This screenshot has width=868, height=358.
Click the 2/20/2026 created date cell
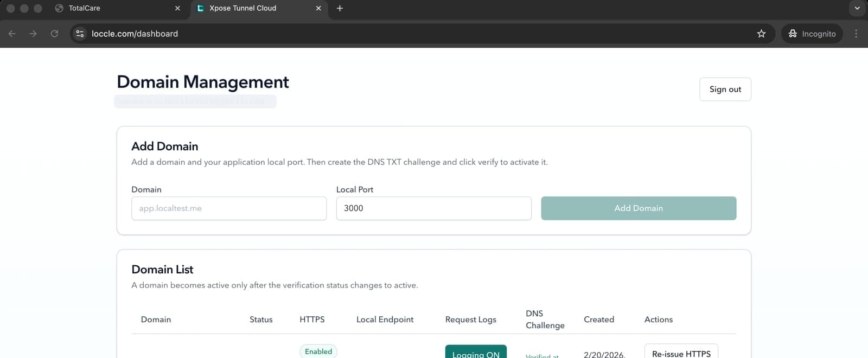pyautogui.click(x=604, y=354)
